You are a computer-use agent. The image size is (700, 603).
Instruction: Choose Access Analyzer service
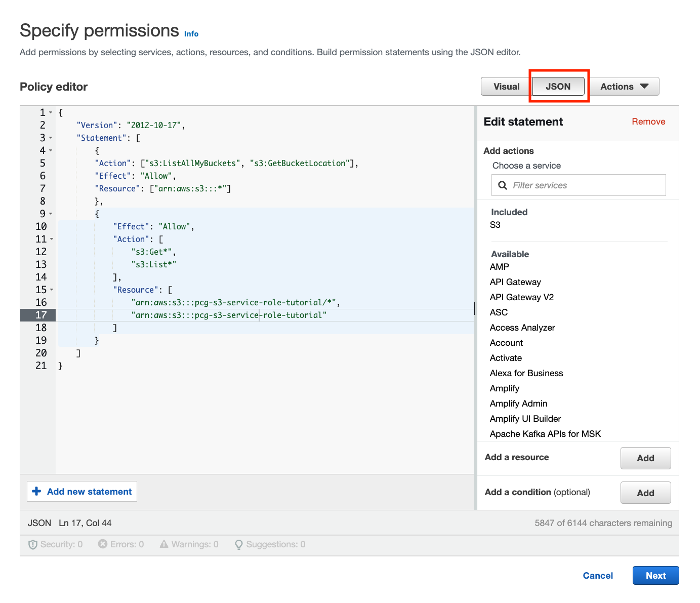coord(522,328)
